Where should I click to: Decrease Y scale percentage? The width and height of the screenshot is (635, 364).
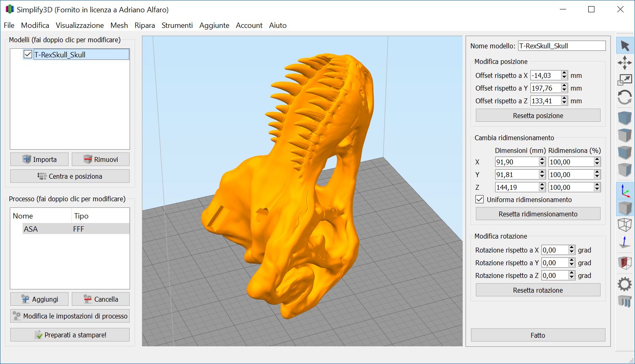click(597, 177)
